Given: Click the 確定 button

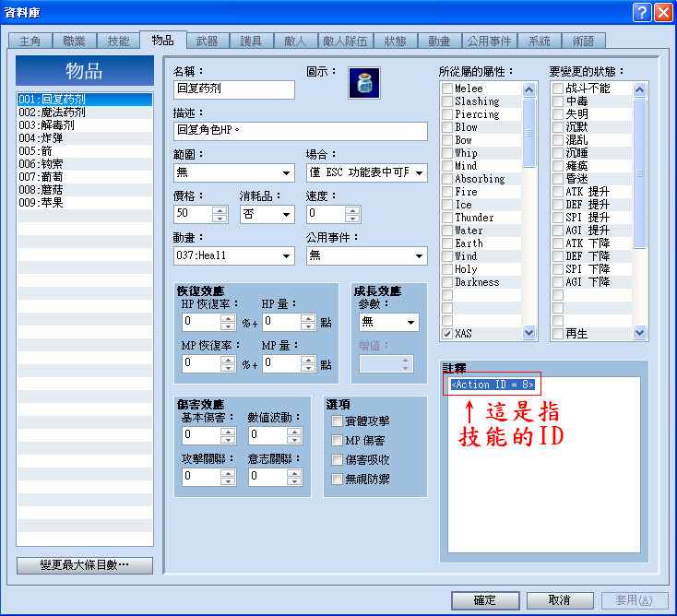Looking at the screenshot, I should pos(485,600).
